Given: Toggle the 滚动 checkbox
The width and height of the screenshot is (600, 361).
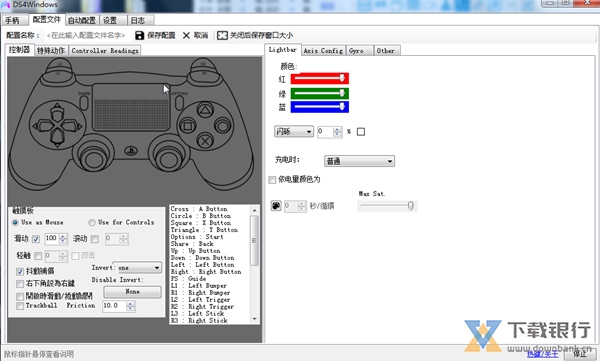Looking at the screenshot, I should pos(95,239).
